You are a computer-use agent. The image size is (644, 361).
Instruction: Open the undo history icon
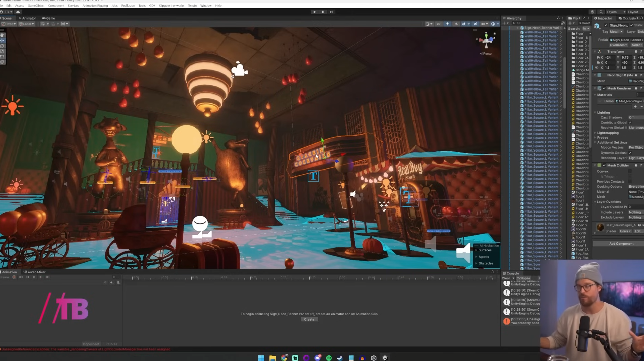coord(592,12)
